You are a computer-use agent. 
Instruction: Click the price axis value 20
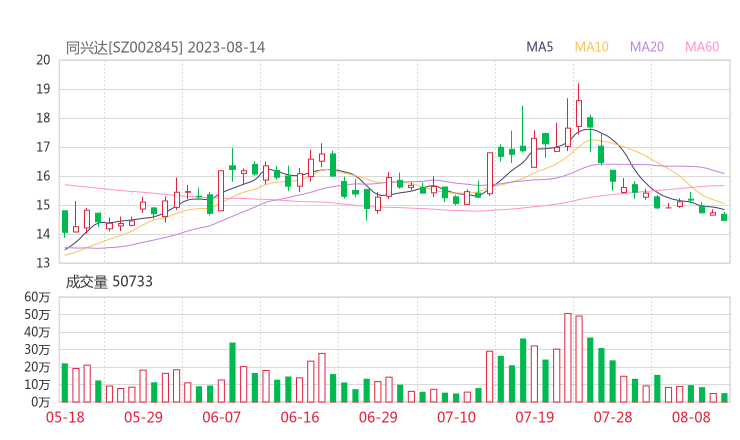(x=43, y=60)
